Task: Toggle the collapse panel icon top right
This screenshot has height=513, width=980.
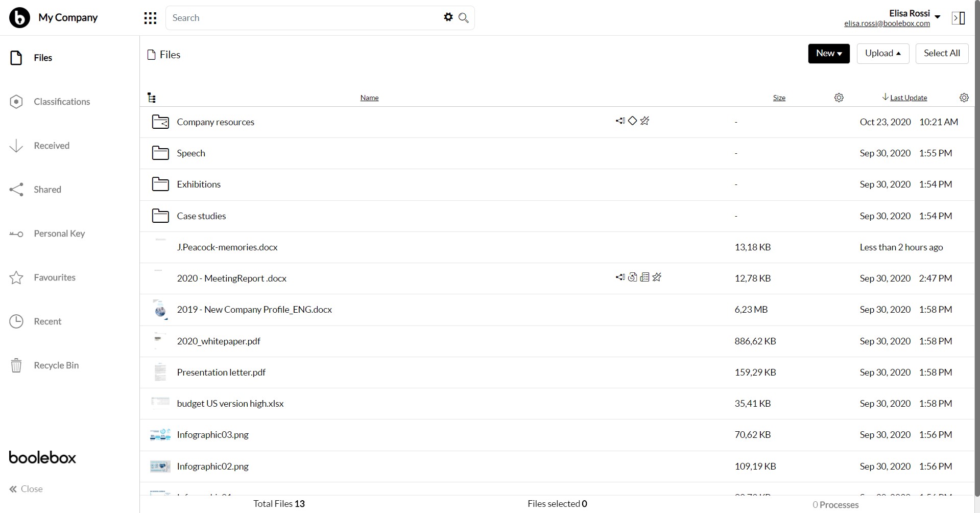Action: [959, 17]
